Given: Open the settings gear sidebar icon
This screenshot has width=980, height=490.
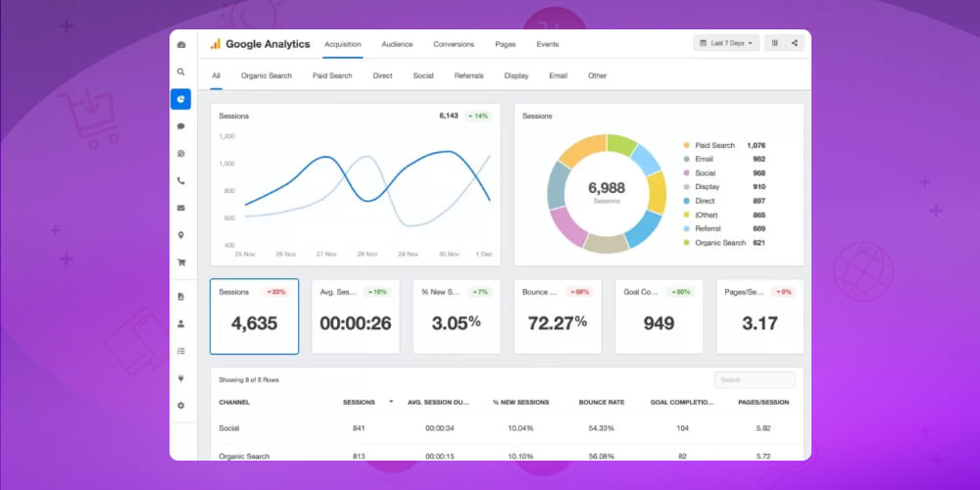Looking at the screenshot, I should [x=181, y=406].
